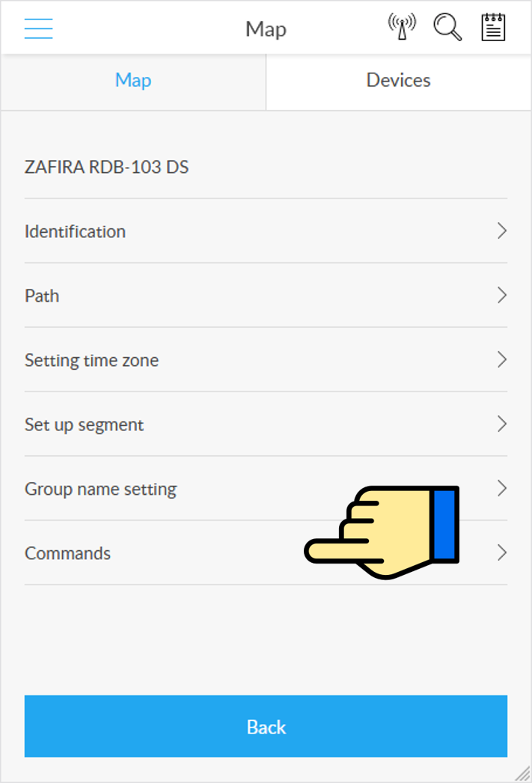
Task: Click the resize grip at window corner
Action: [x=522, y=773]
